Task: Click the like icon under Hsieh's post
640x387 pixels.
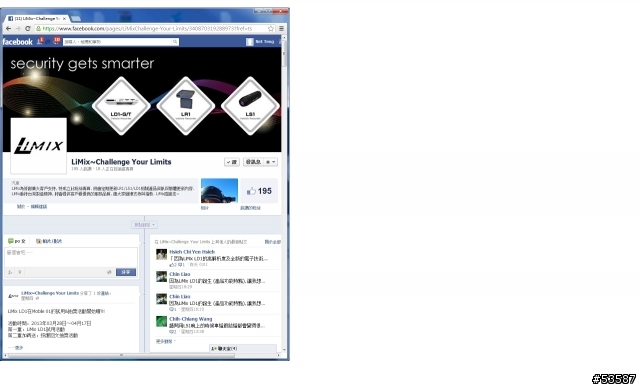Action: (x=172, y=265)
